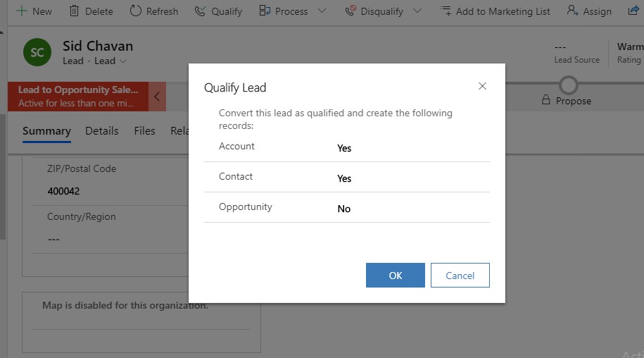Click the Assign toolbar command label

pos(597,11)
